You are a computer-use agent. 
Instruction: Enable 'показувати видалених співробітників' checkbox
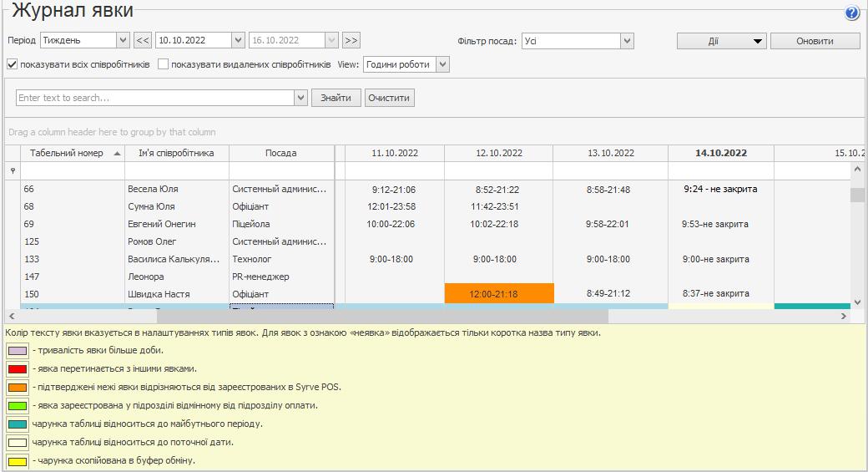tap(164, 64)
